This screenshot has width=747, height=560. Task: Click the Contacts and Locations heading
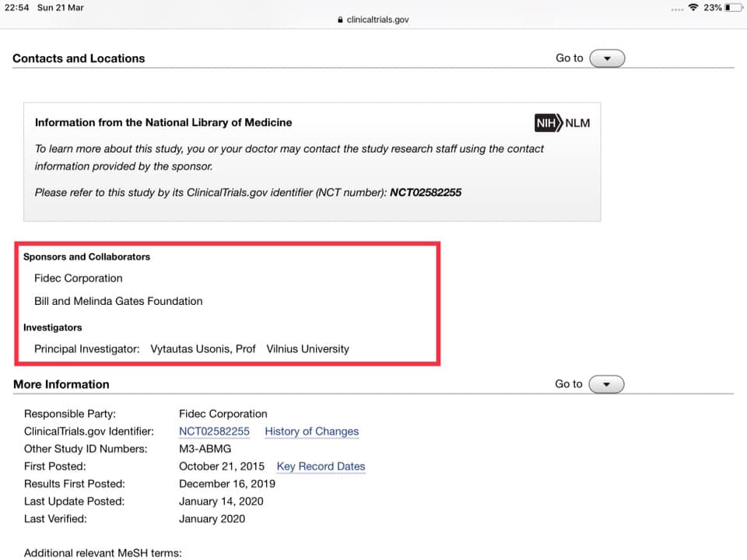pyautogui.click(x=79, y=58)
